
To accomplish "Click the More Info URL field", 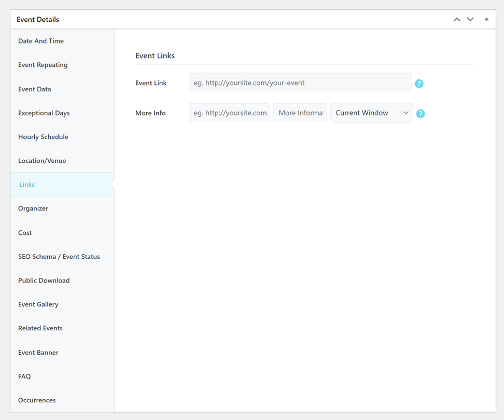I will (229, 113).
